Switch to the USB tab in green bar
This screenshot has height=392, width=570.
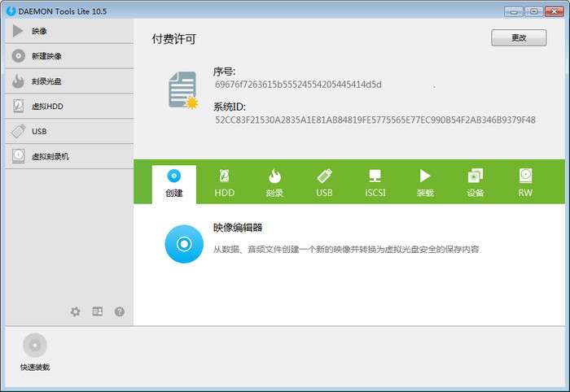324,183
